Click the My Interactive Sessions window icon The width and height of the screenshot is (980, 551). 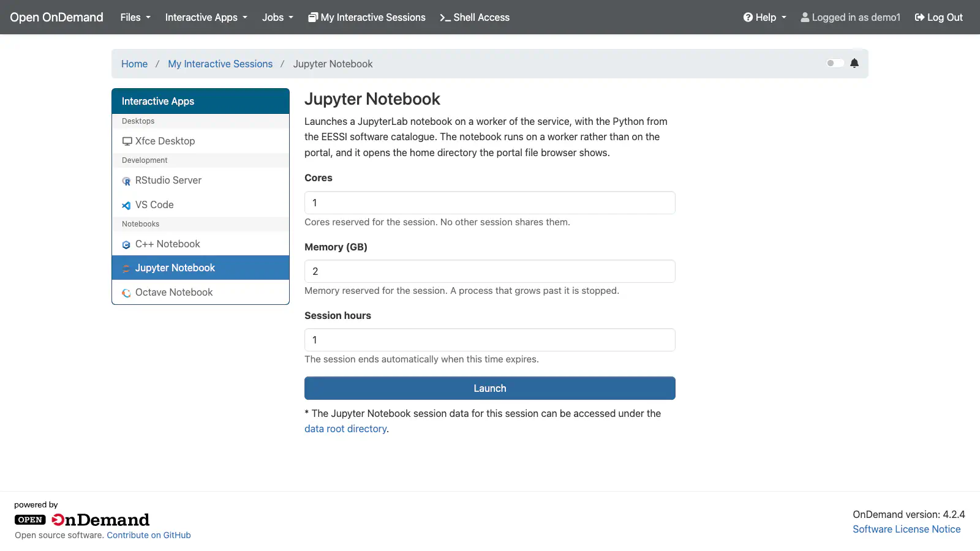[x=313, y=17]
